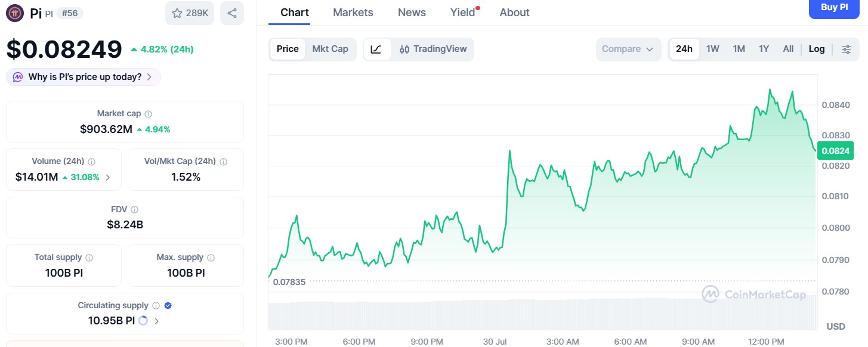Click the 4.94% market cap change
868x347 pixels.
click(153, 129)
